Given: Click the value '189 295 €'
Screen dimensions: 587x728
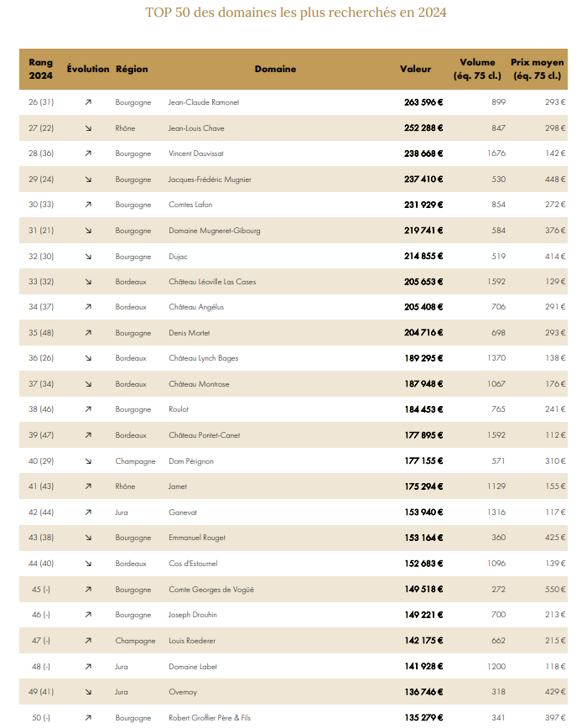Looking at the screenshot, I should (423, 358).
